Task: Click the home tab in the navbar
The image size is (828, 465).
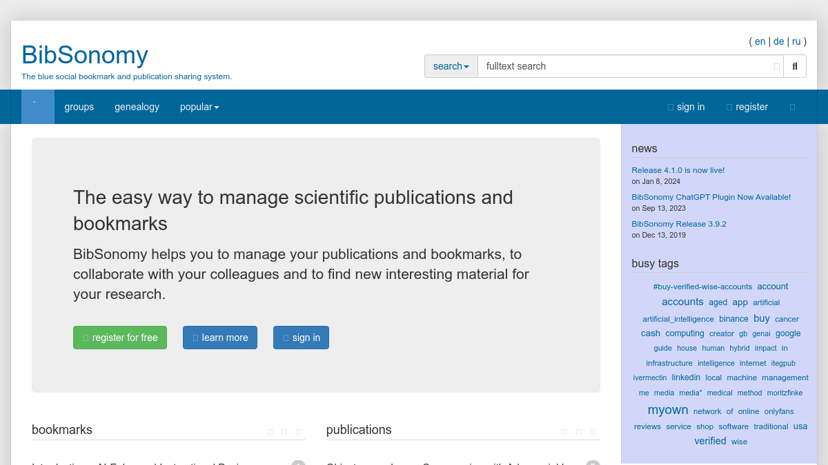Action: click(37, 107)
